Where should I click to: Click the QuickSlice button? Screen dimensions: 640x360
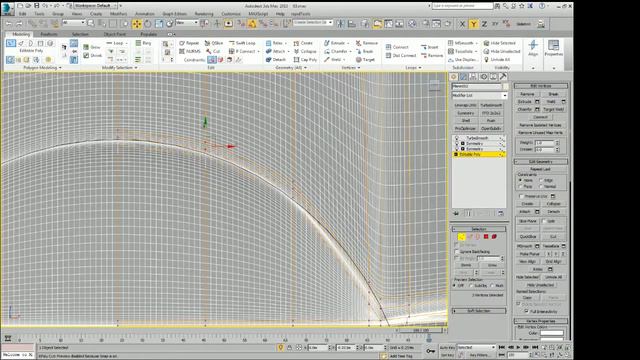click(x=528, y=237)
